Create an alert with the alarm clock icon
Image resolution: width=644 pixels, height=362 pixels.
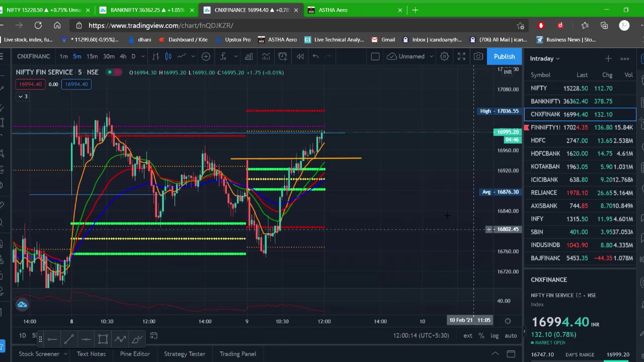click(x=283, y=56)
